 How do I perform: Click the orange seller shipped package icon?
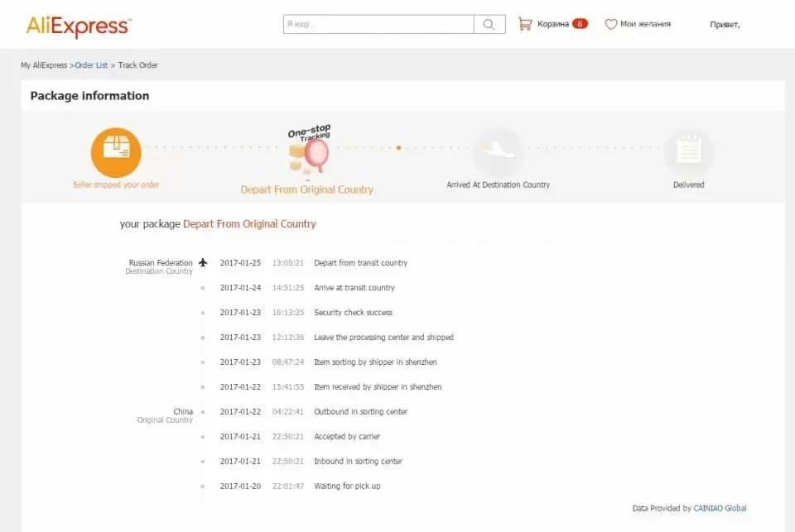click(116, 152)
